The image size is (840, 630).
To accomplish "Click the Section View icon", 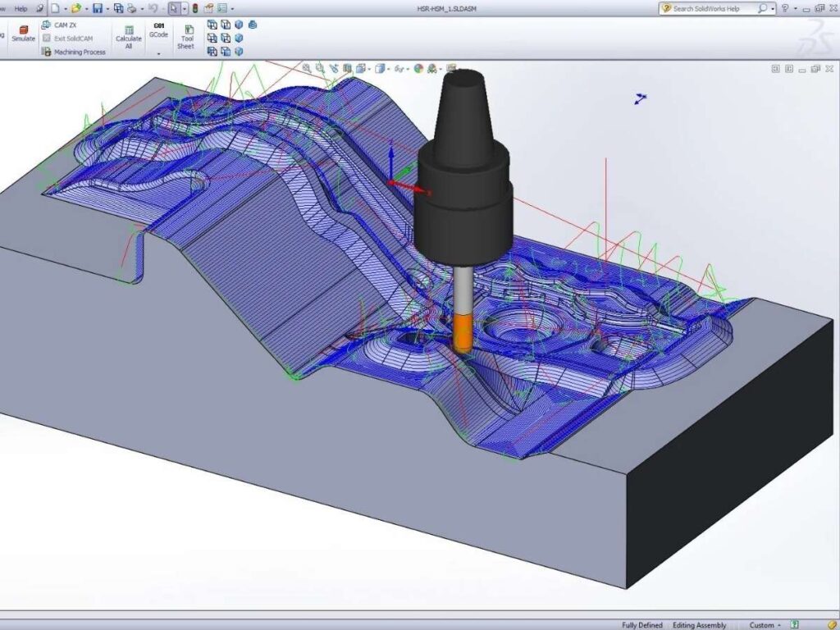I will coord(348,69).
